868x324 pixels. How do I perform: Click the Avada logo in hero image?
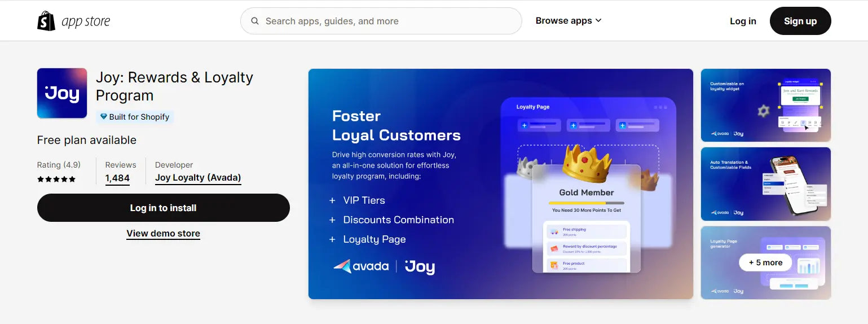(361, 266)
